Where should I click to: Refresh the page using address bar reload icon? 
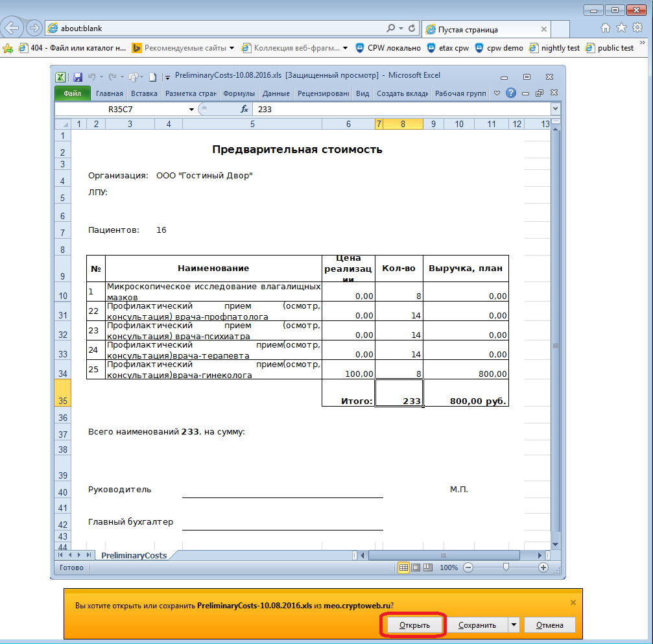(x=412, y=29)
